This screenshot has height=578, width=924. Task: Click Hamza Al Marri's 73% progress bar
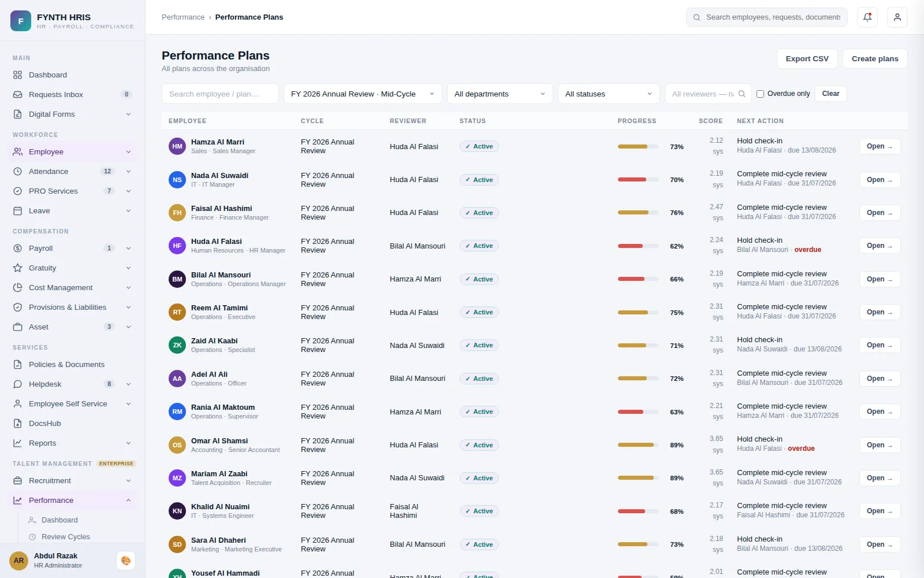(x=638, y=147)
